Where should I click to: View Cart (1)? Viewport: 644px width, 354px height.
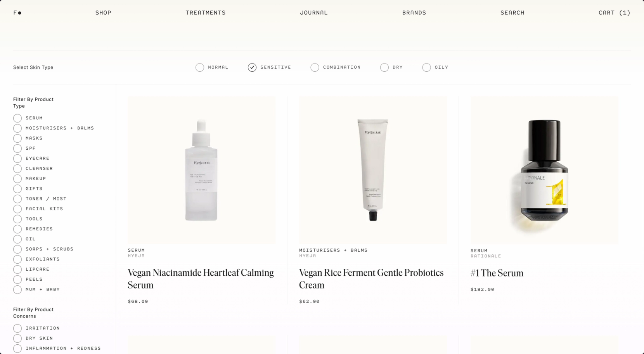615,13
